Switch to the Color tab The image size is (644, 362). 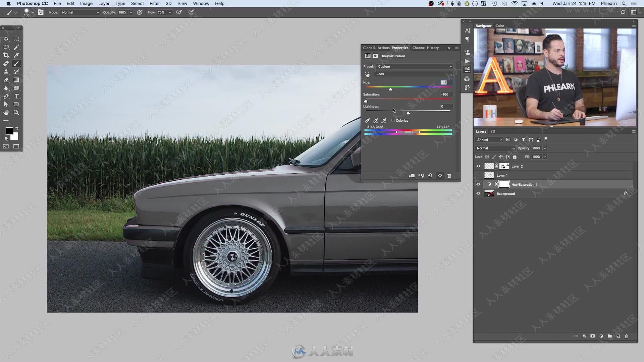tap(500, 26)
